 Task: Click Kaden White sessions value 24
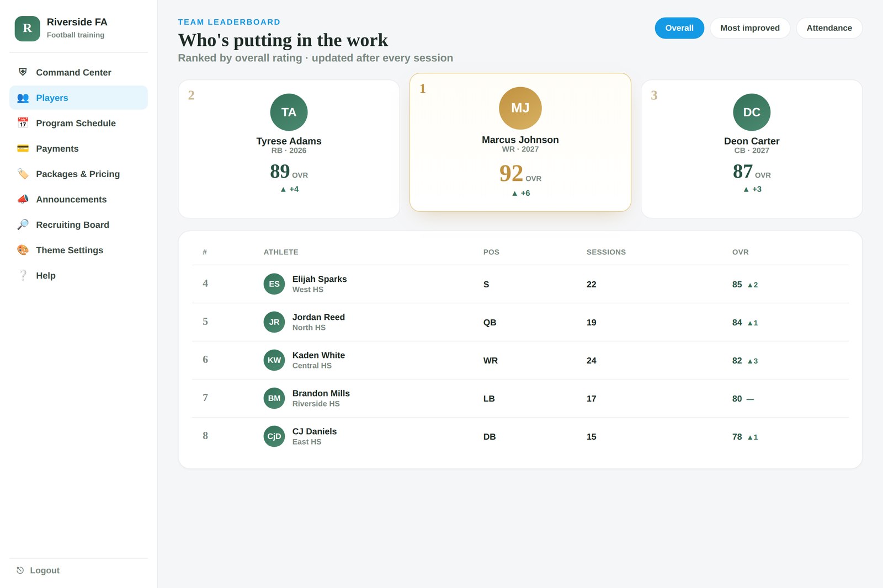point(592,360)
